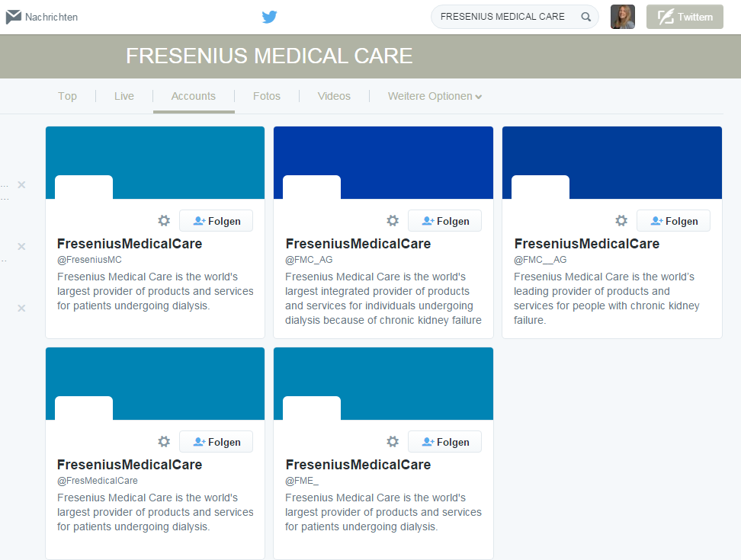Dismiss the topmost sidebar item with X

(21, 185)
